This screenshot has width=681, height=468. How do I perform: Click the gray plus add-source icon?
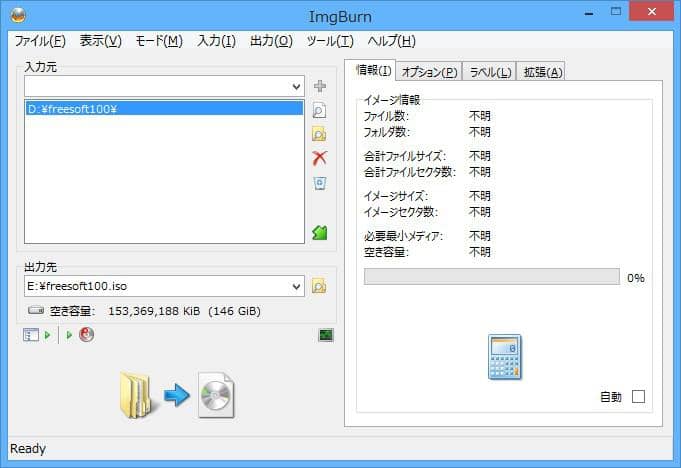[x=320, y=86]
